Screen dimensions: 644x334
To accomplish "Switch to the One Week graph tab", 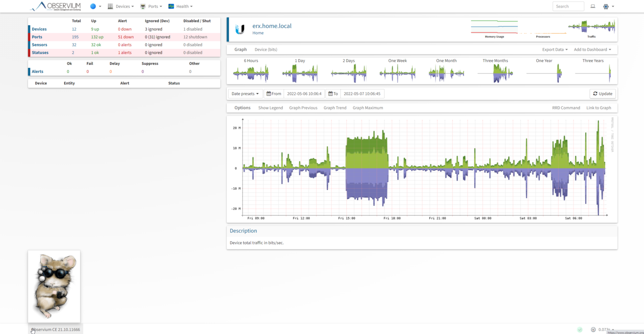I will click(397, 70).
